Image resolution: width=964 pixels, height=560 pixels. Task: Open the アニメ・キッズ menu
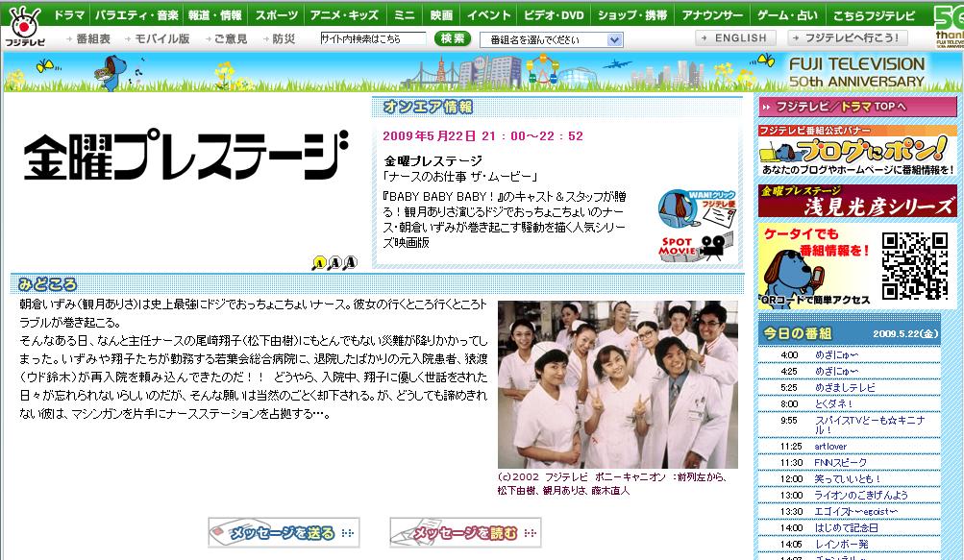click(344, 14)
